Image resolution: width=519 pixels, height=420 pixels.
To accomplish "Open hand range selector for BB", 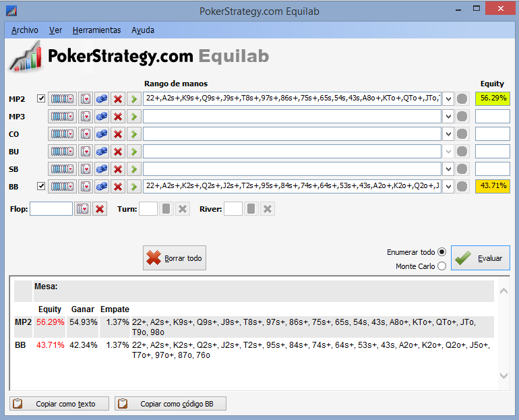I will [x=62, y=186].
